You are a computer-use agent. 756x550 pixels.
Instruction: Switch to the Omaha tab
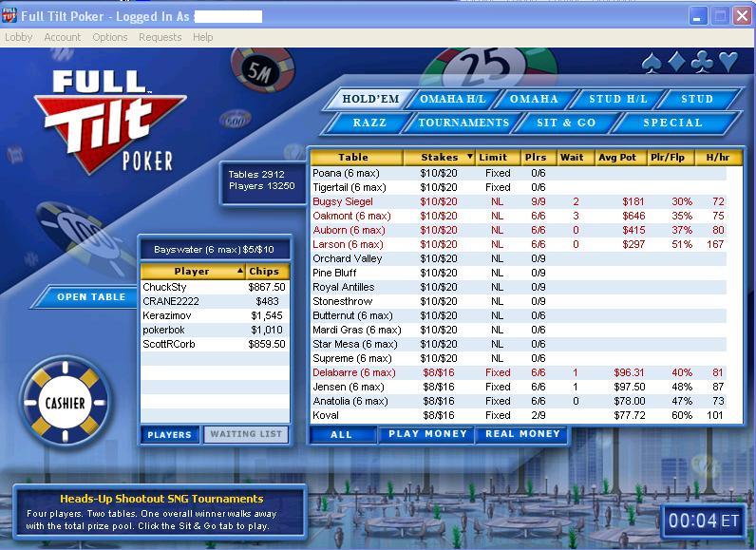(534, 99)
